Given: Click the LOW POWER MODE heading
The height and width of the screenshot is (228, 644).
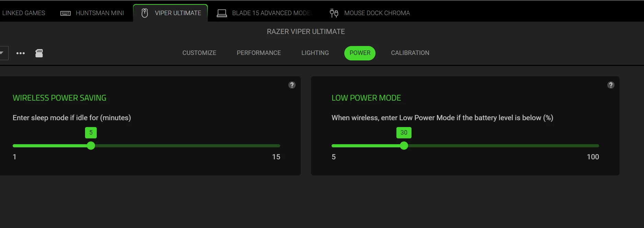Looking at the screenshot, I should coord(366,98).
